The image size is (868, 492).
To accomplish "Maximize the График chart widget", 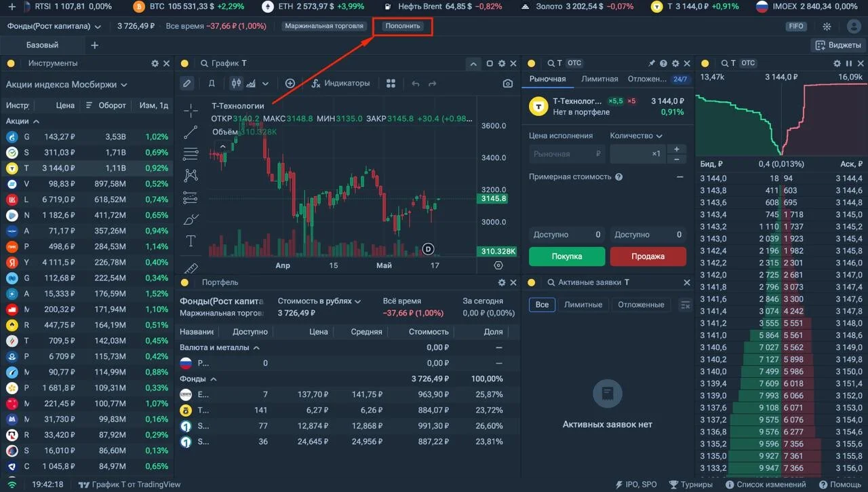I will point(490,63).
